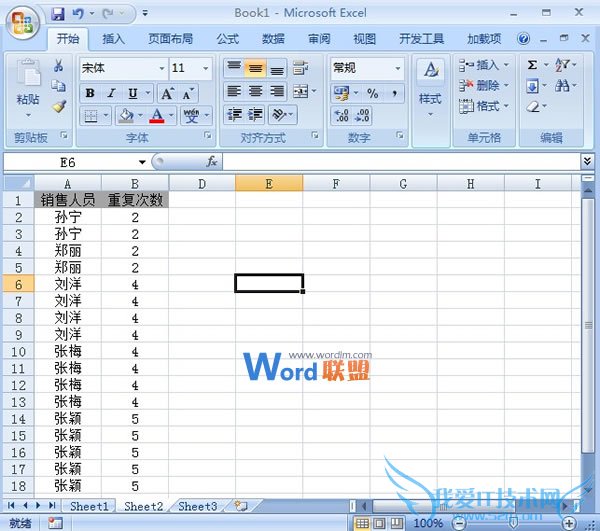The width and height of the screenshot is (600, 531).
Task: Open the 字体 dialog launcher
Action: [207, 135]
